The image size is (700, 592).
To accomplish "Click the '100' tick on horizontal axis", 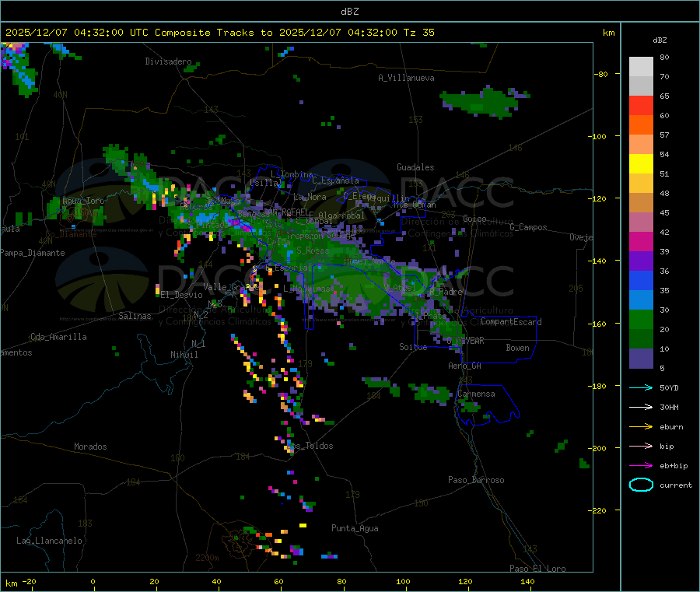I will pyautogui.click(x=403, y=581).
